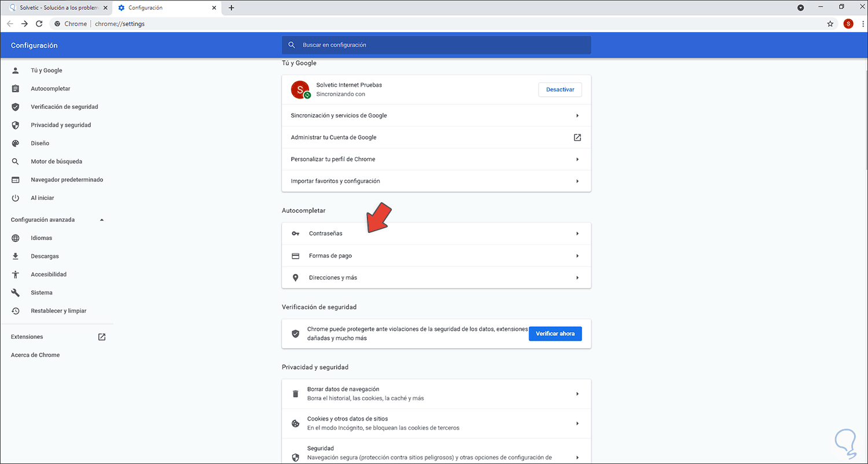
Task: Click the cookie icon beside Cookies y otros datos
Action: coord(296,423)
